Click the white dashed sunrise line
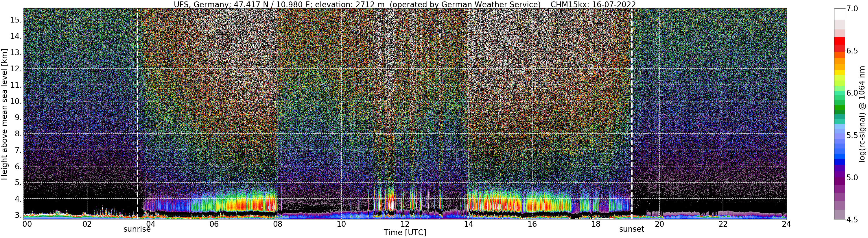Viewport: 868px width, 238px height. pyautogui.click(x=137, y=114)
